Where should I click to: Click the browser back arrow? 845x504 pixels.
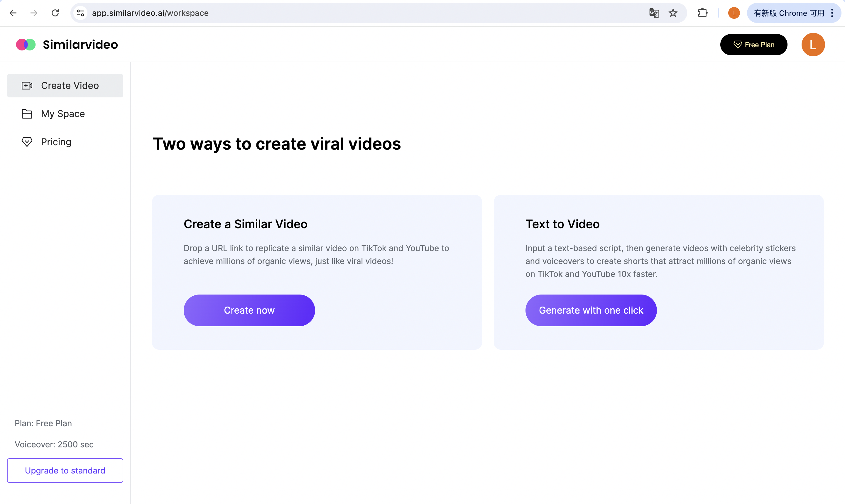[x=13, y=13]
